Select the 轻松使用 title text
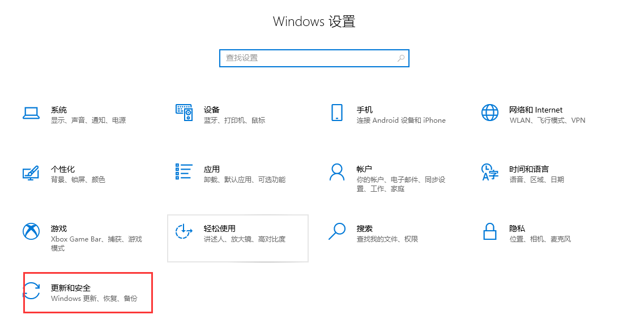 click(x=219, y=229)
